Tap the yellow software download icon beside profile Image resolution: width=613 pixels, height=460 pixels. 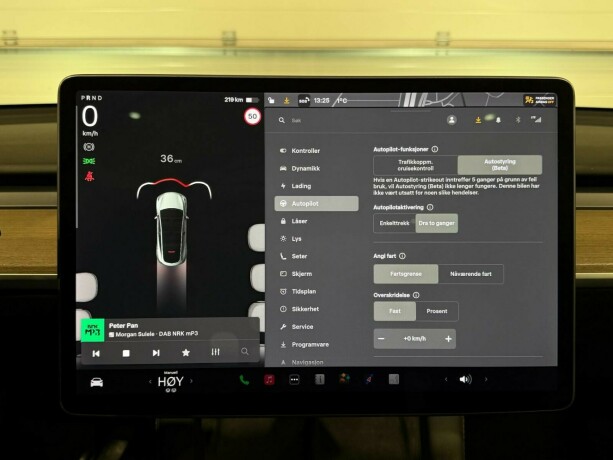point(478,120)
